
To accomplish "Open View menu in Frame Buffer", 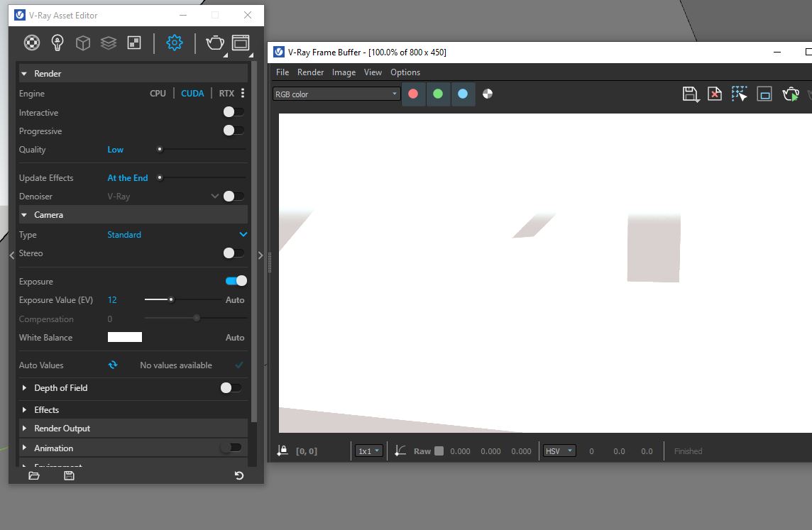I will [x=373, y=72].
